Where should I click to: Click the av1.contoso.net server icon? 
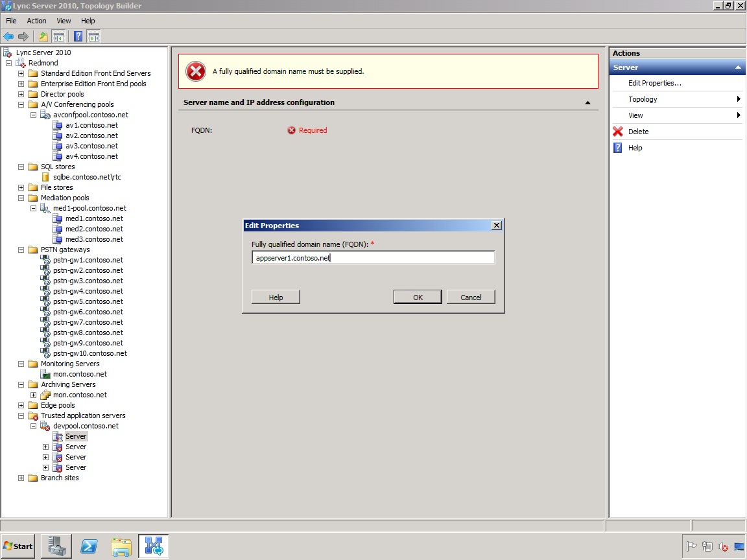(57, 125)
